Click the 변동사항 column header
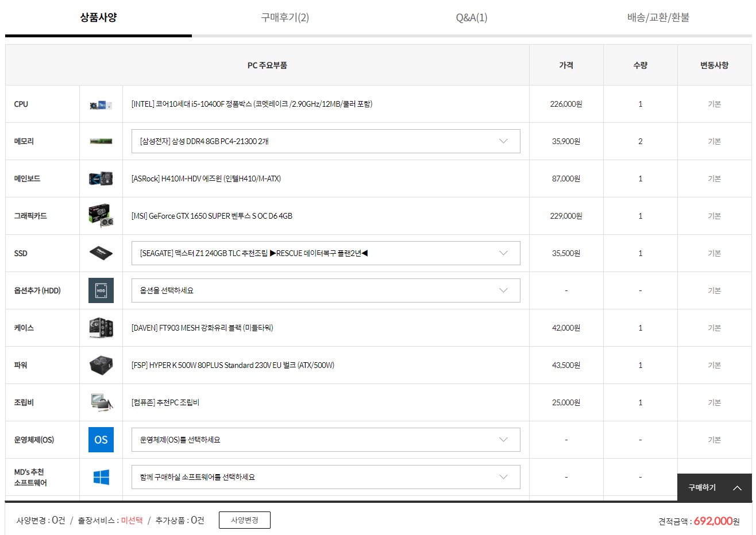The width and height of the screenshot is (756, 535). pos(714,65)
